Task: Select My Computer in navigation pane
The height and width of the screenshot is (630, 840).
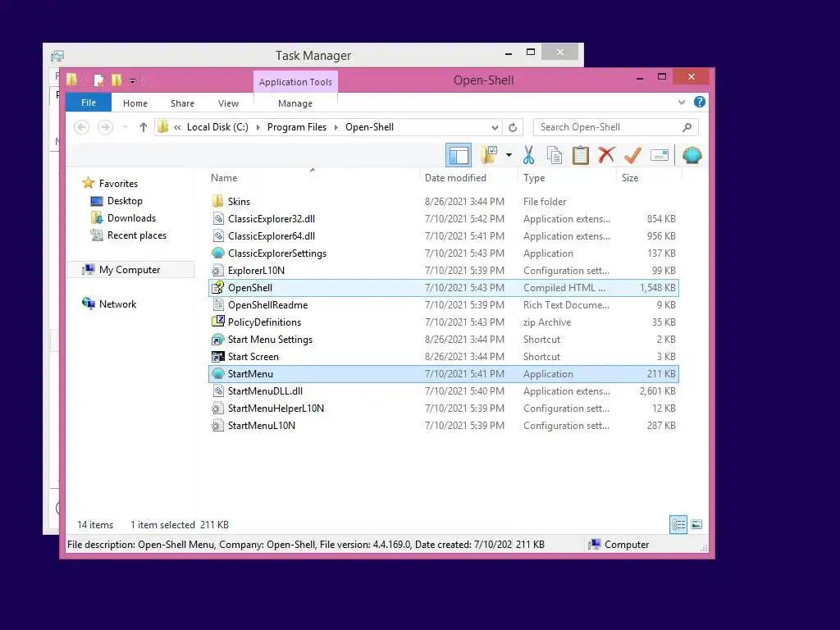Action: 129,269
